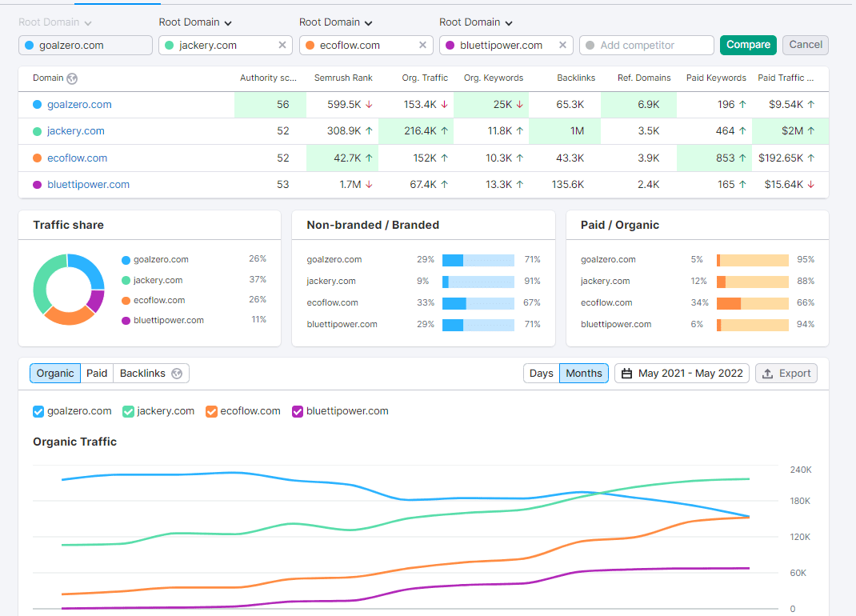
Task: Open ecoflow.com link in table
Action: (77, 158)
